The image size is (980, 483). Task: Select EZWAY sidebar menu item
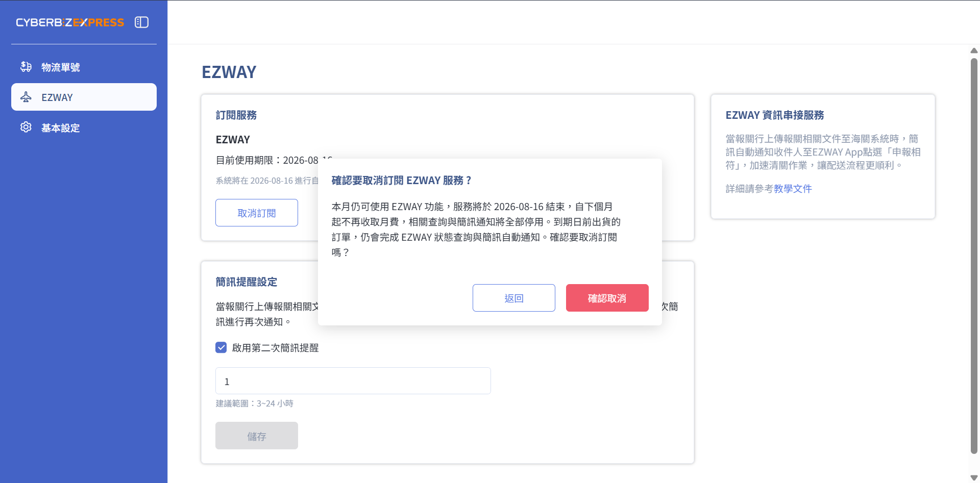tap(84, 97)
